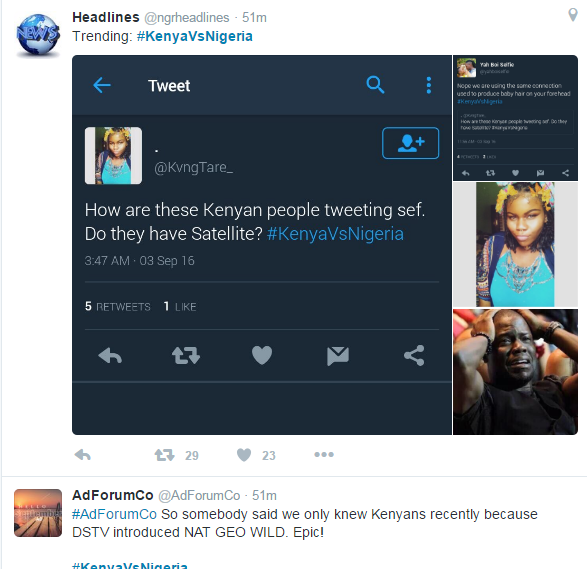Open Yah Boi Selfie tweet thumbnail
The image size is (587, 569).
(515, 118)
